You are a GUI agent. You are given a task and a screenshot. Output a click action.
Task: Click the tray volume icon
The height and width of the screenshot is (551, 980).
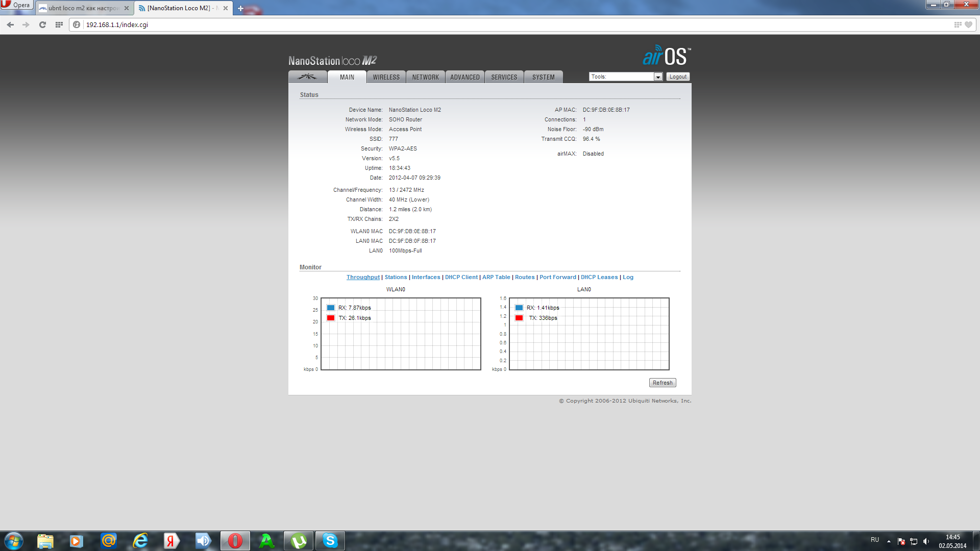[x=926, y=541]
